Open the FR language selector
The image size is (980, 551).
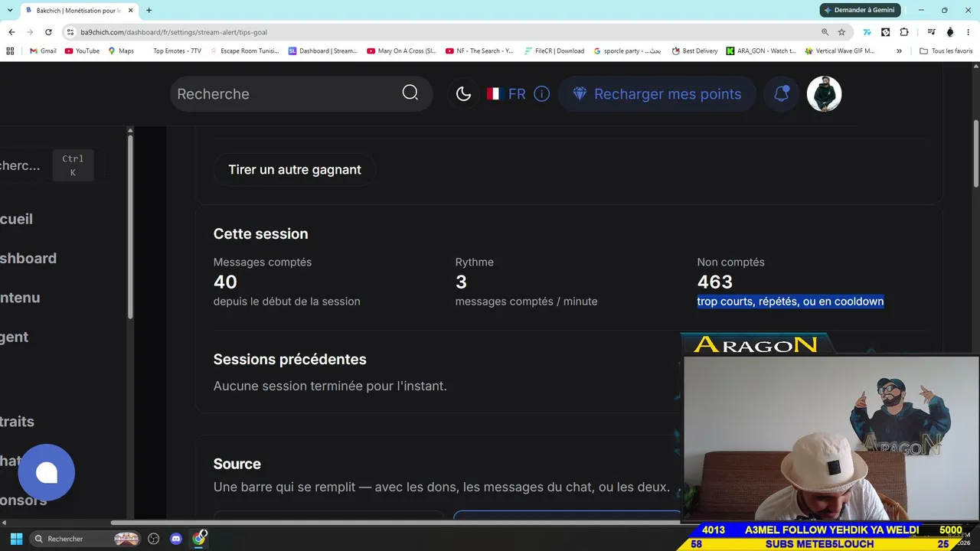click(506, 94)
